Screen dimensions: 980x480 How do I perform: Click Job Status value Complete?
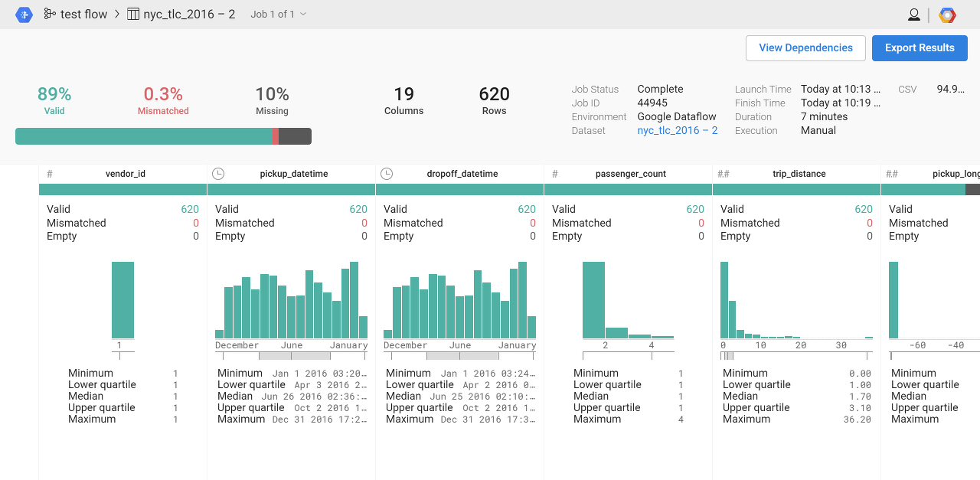(660, 90)
